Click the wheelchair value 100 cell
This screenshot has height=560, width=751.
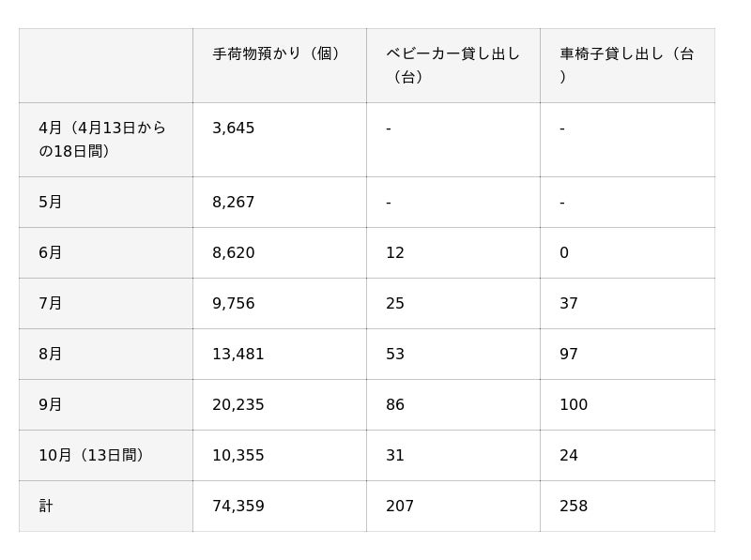574,405
